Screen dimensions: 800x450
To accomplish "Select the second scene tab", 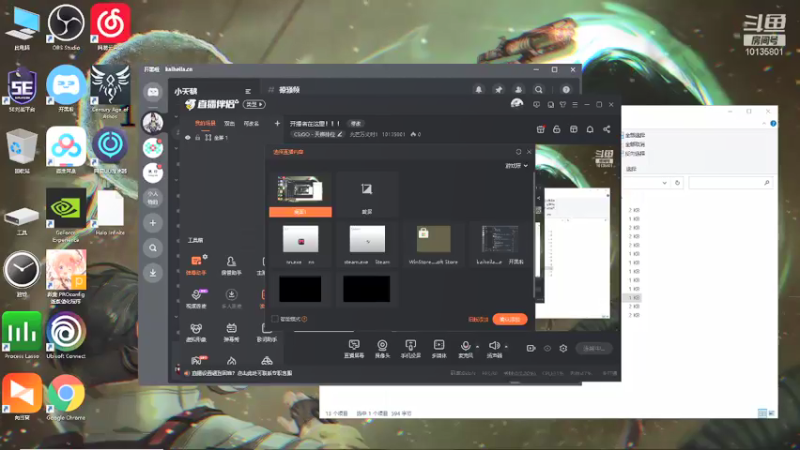I will coord(230,123).
